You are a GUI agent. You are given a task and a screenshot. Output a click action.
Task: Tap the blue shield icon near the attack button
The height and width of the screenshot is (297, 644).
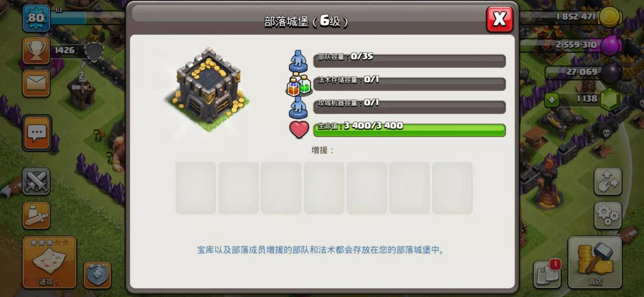[97, 275]
